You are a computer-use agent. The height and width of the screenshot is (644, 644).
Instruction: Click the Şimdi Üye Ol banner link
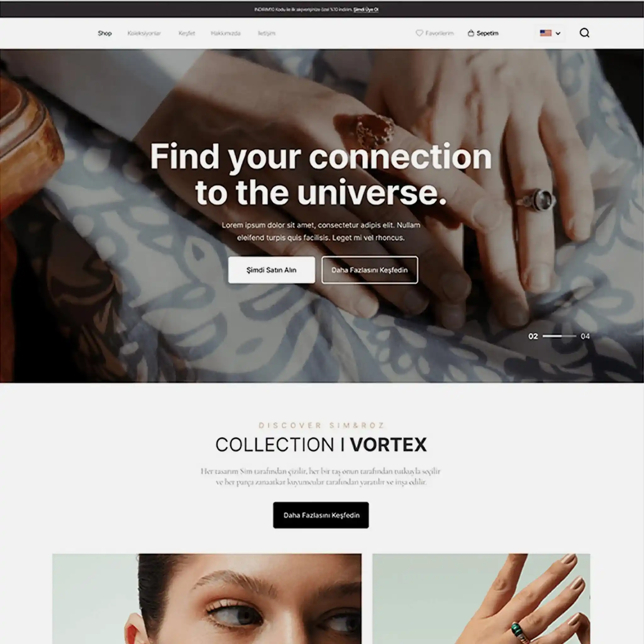pos(366,10)
